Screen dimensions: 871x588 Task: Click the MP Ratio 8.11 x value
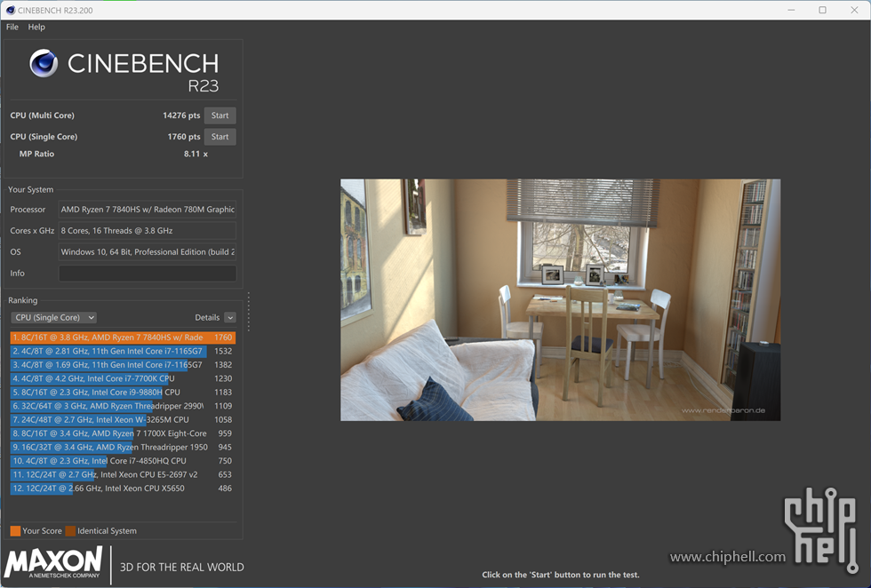point(196,154)
